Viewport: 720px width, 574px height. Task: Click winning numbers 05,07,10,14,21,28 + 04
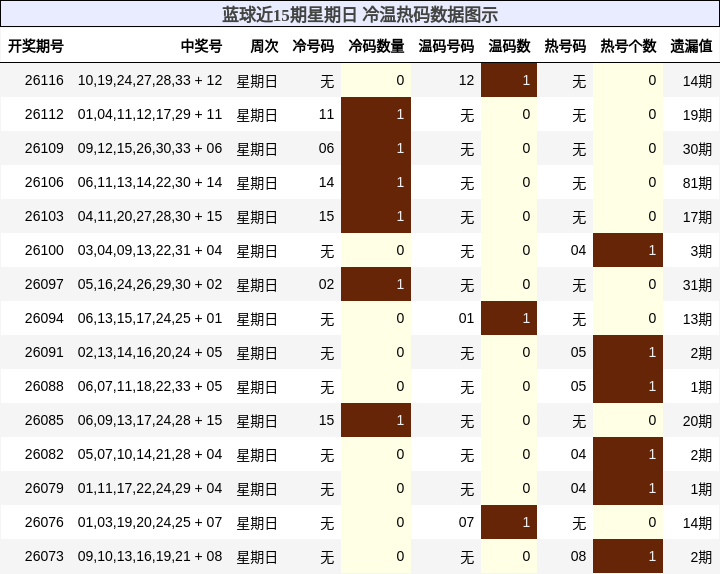pyautogui.click(x=150, y=454)
